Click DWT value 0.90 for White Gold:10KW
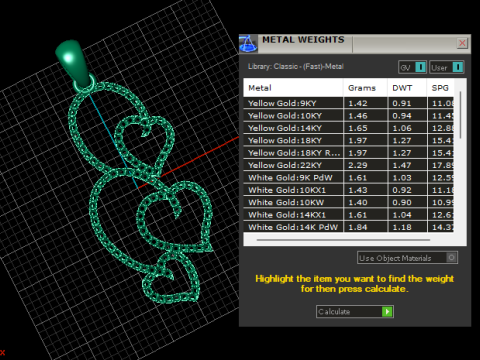 402,202
